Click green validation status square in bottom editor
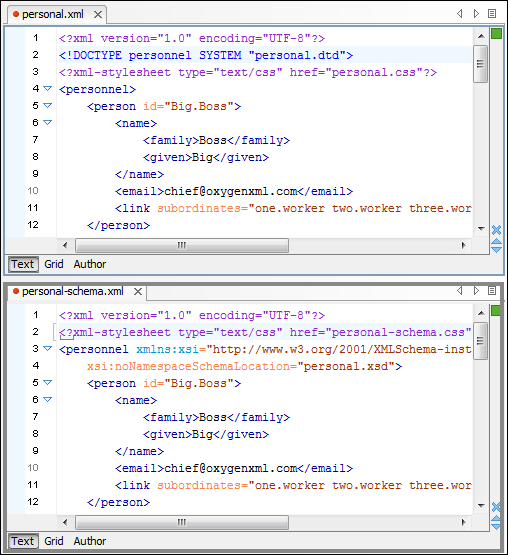The width and height of the screenshot is (508, 555). [x=496, y=310]
